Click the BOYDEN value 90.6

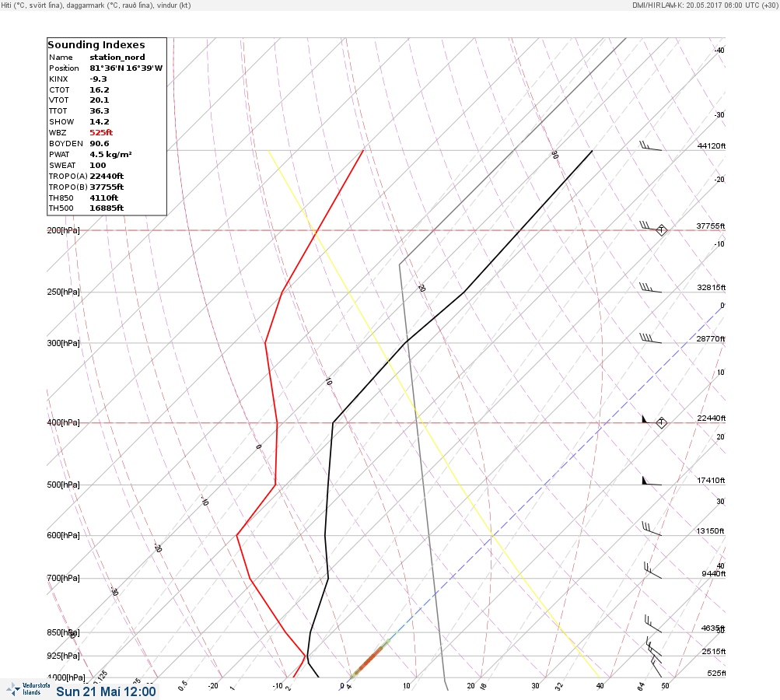click(100, 144)
